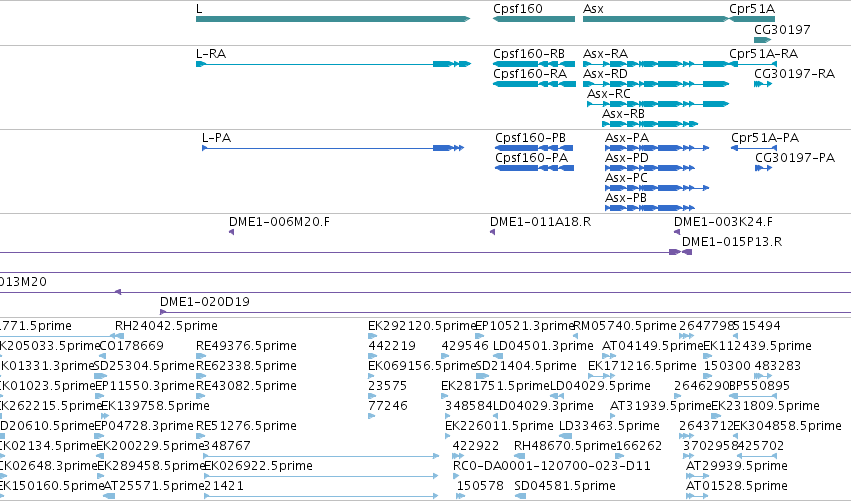Screen dimensions: 851x501
Task: Click EST RH24042.5prime label
Action: tap(166, 326)
